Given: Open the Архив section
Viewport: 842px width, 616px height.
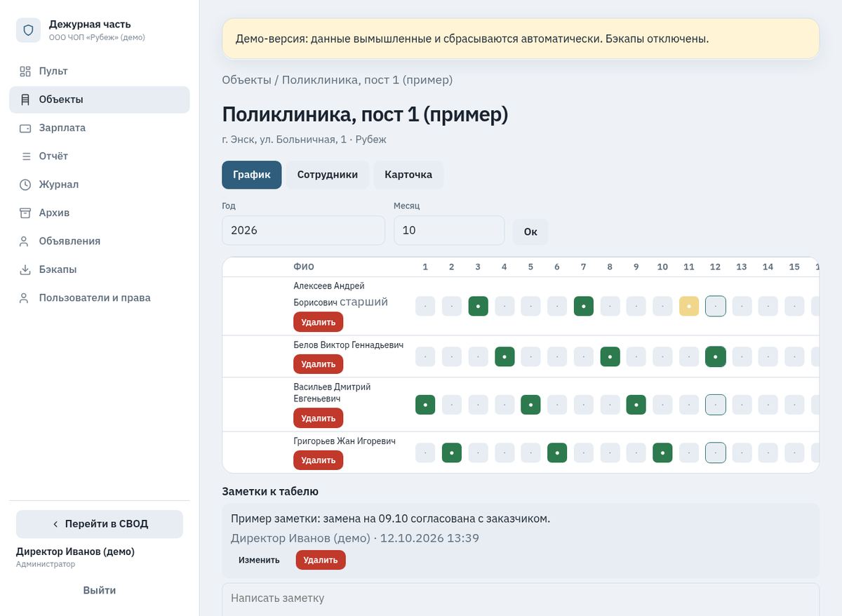Looking at the screenshot, I should coord(100,213).
